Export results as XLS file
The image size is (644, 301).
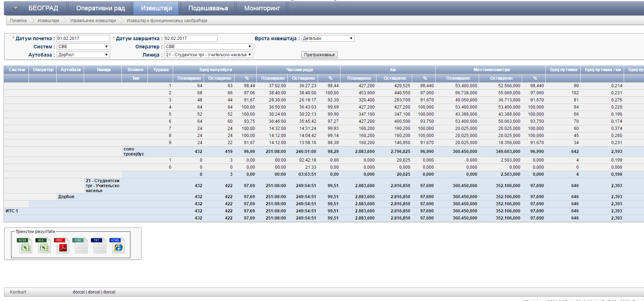(x=43, y=245)
